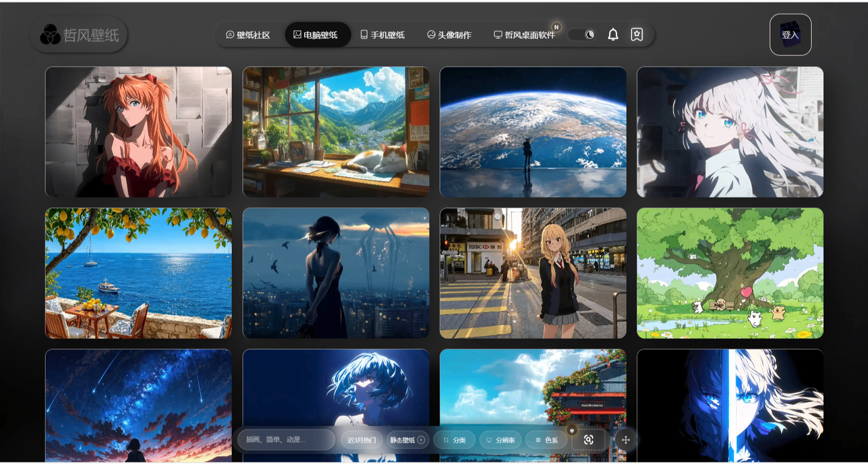Open the blonde schoolgirl on street wallpaper
Image resolution: width=868 pixels, height=465 pixels.
coord(533,273)
